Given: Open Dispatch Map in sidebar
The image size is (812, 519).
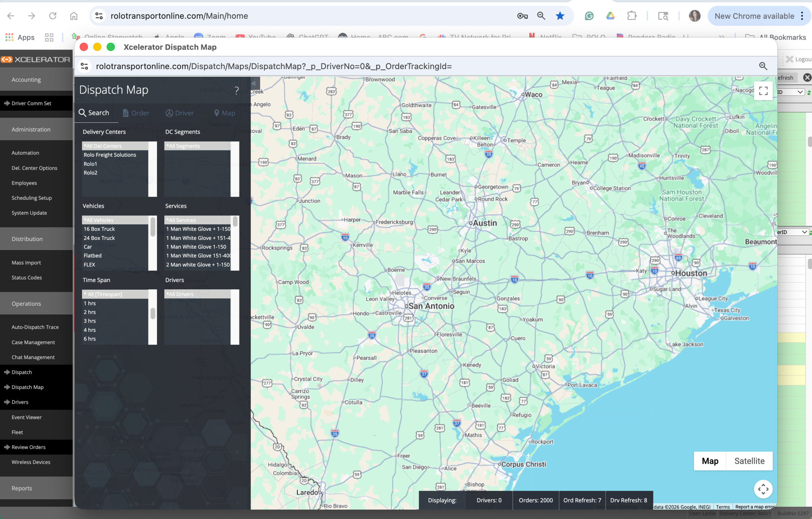Looking at the screenshot, I should point(36,387).
